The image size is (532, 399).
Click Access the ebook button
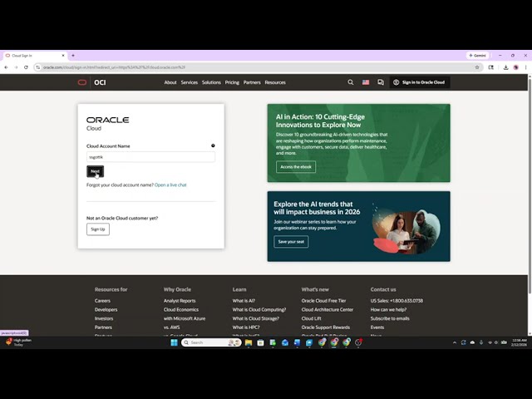click(296, 167)
